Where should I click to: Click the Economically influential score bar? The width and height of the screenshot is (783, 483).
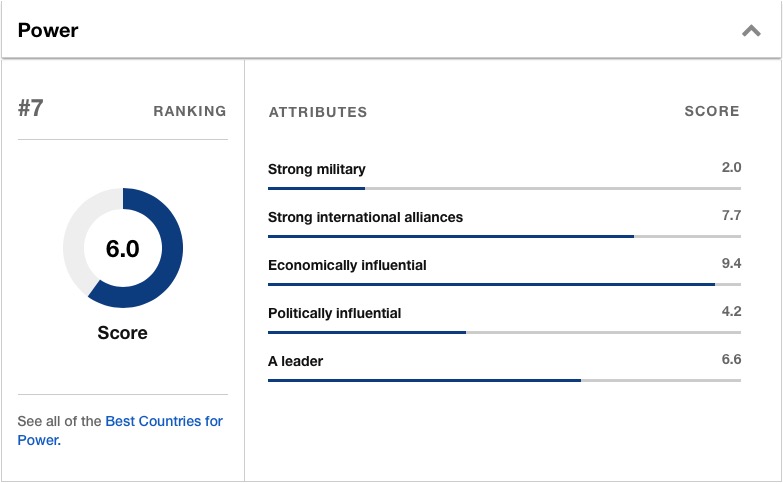point(504,284)
